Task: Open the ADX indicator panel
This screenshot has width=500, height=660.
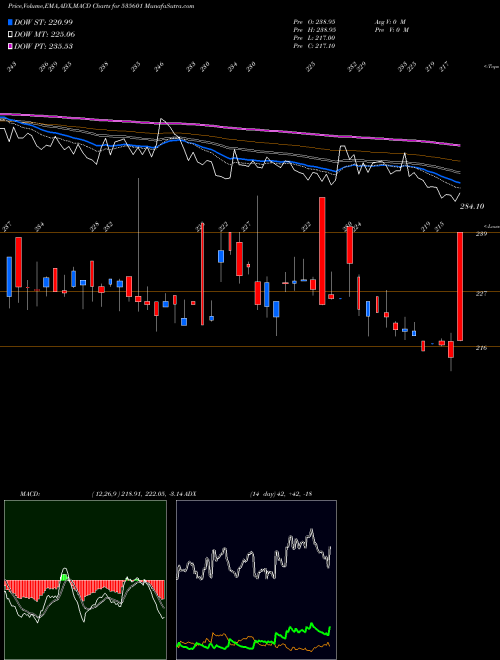Action: click(x=256, y=580)
